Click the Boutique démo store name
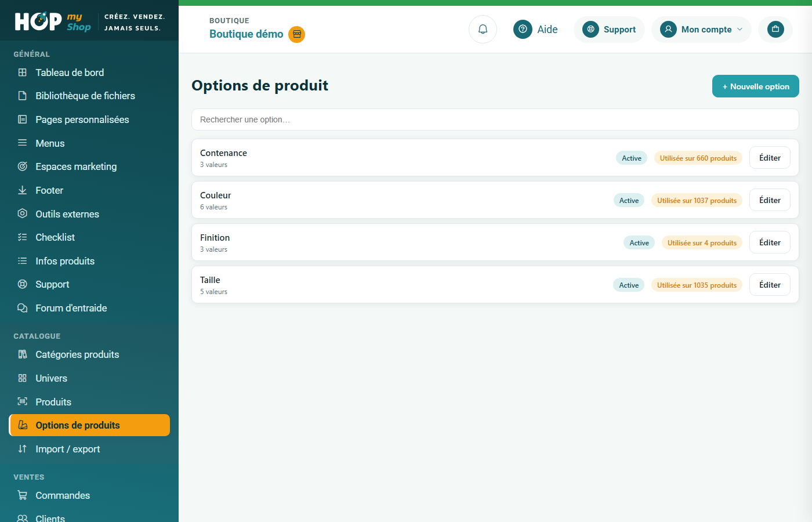Viewport: 812px width, 522px height. (x=246, y=34)
